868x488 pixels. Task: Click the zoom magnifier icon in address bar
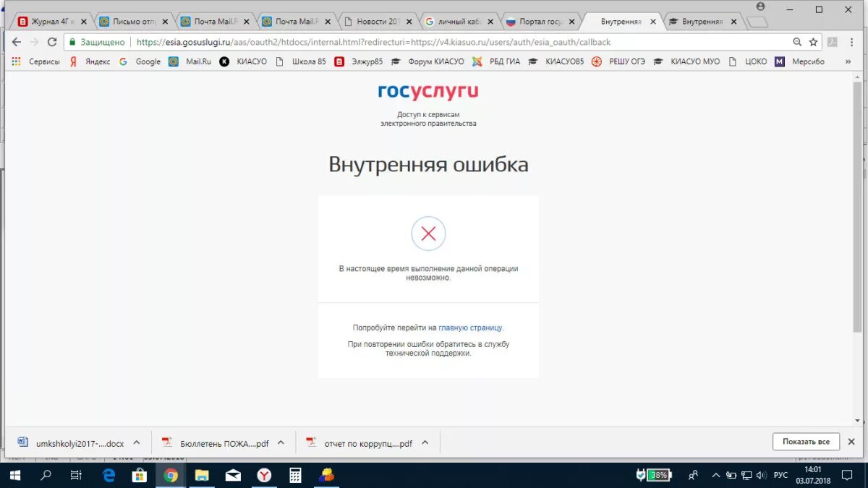pos(797,42)
